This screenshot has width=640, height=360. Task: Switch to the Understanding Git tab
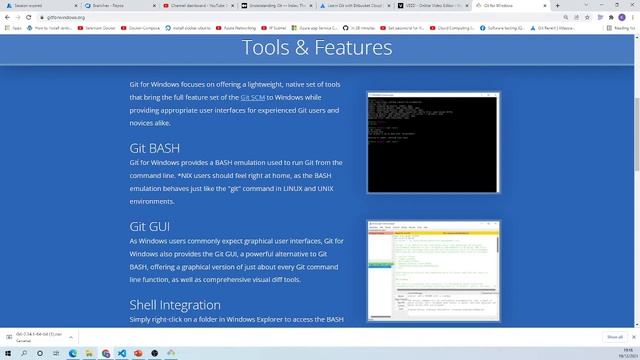[276, 6]
